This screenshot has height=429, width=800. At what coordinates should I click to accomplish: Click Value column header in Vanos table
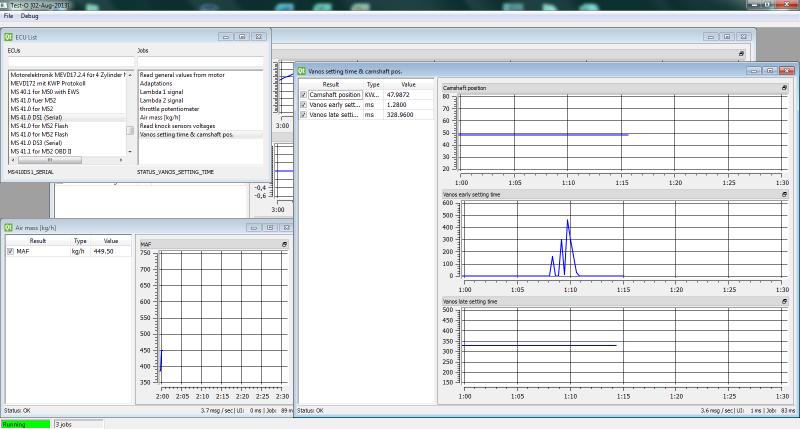[408, 85]
